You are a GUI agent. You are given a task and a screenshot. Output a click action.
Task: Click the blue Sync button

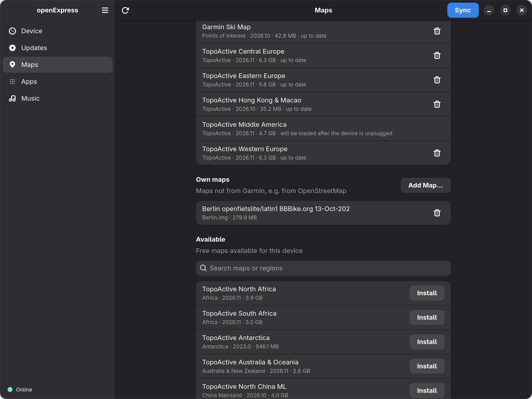click(463, 10)
